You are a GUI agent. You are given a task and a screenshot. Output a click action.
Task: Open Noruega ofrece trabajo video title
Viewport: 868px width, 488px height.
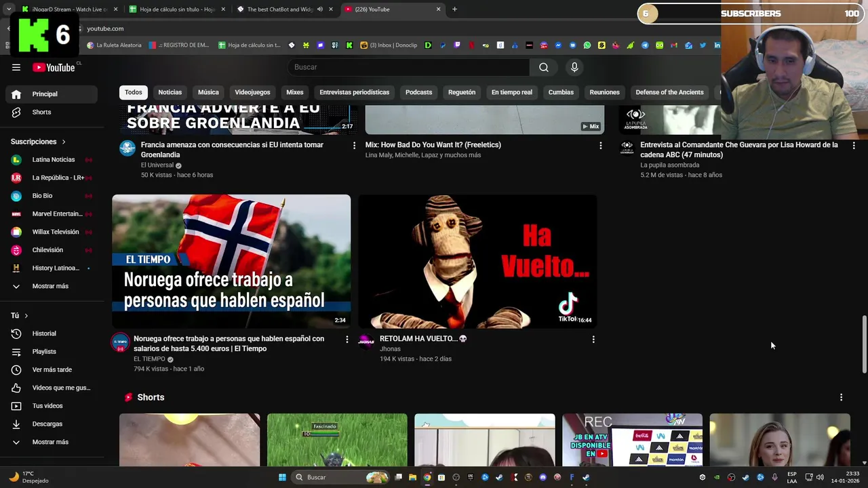pyautogui.click(x=229, y=344)
